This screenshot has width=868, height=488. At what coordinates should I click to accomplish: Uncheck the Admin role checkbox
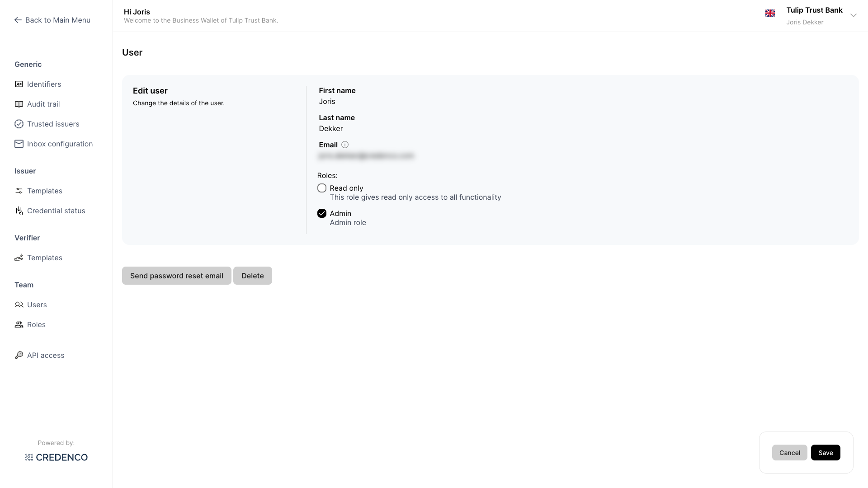pos(322,213)
